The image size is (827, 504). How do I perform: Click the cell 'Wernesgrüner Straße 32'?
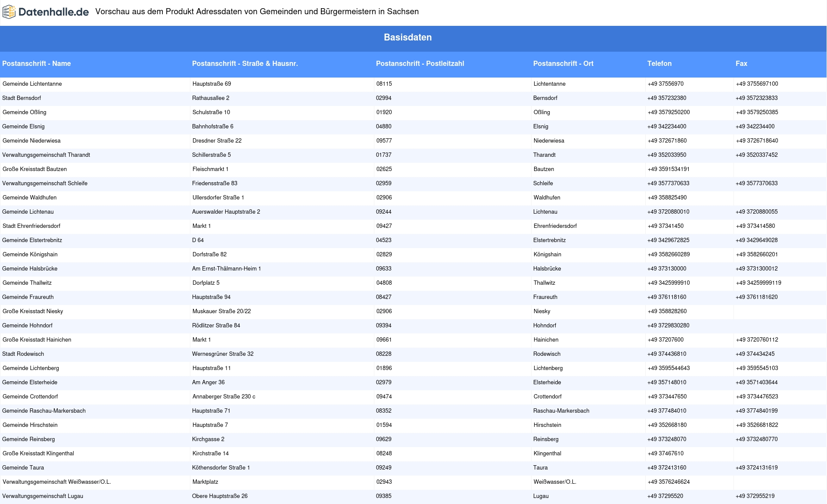[223, 354]
